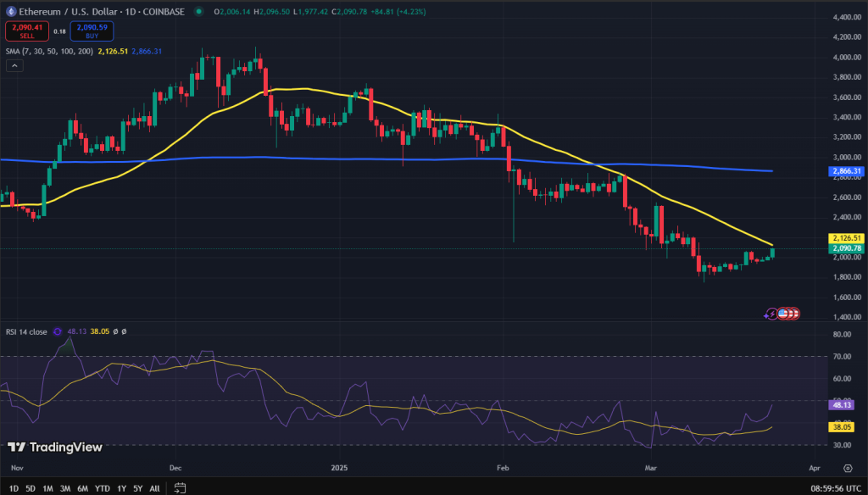868x495 pixels.
Task: Click the Apr label on time axis
Action: [815, 468]
